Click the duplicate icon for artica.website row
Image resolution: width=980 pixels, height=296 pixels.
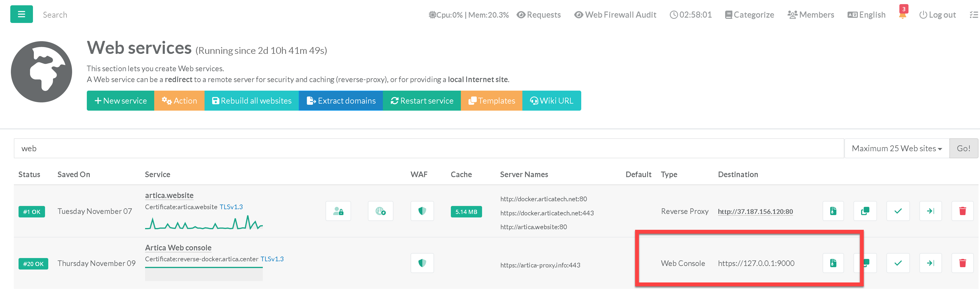(x=865, y=211)
